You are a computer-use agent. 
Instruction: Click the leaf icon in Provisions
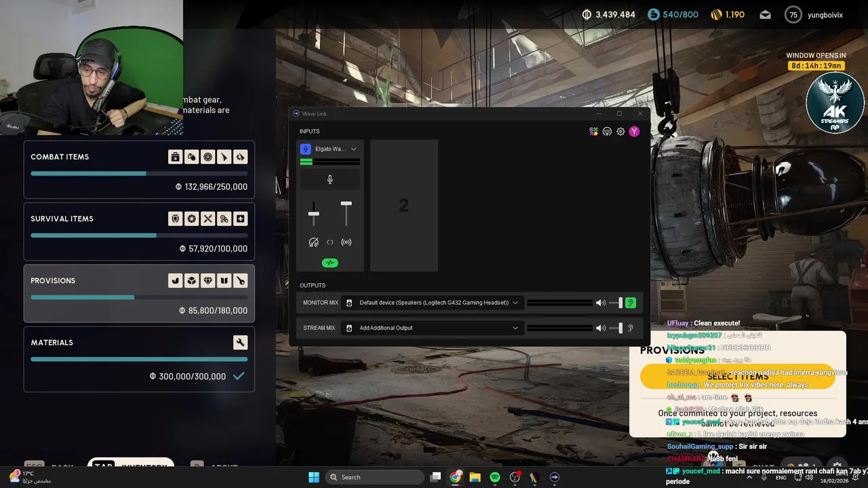(175, 281)
